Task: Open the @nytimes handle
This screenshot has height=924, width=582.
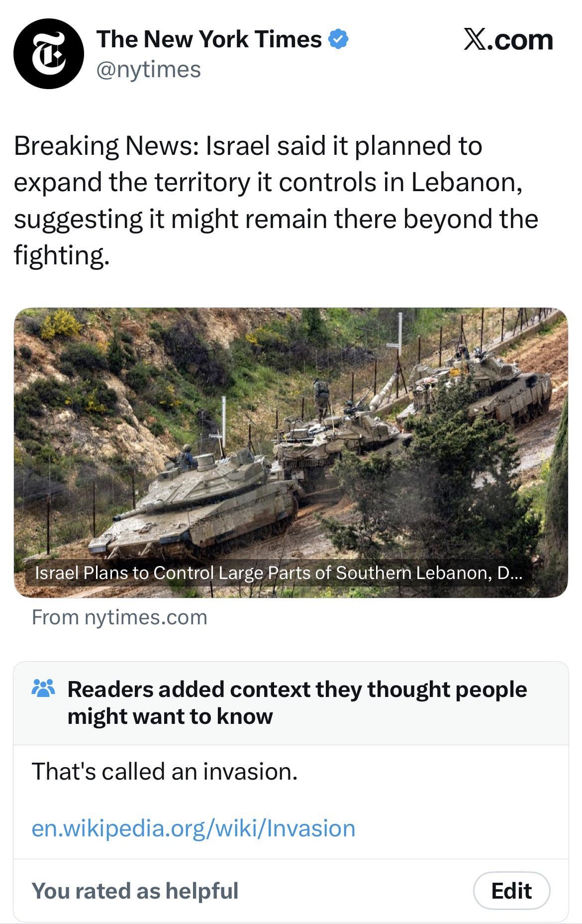Action: (x=148, y=69)
